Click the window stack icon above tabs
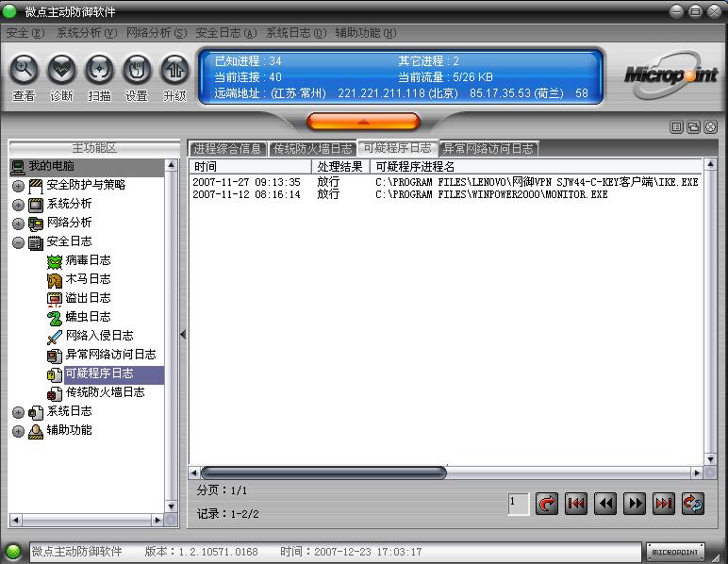This screenshot has height=564, width=728. (x=694, y=126)
